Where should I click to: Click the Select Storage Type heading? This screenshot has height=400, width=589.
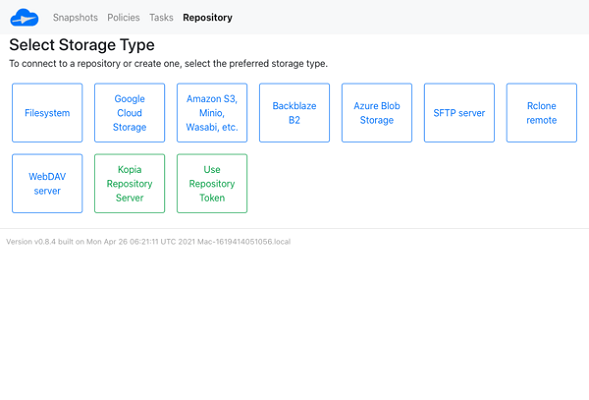pos(82,45)
